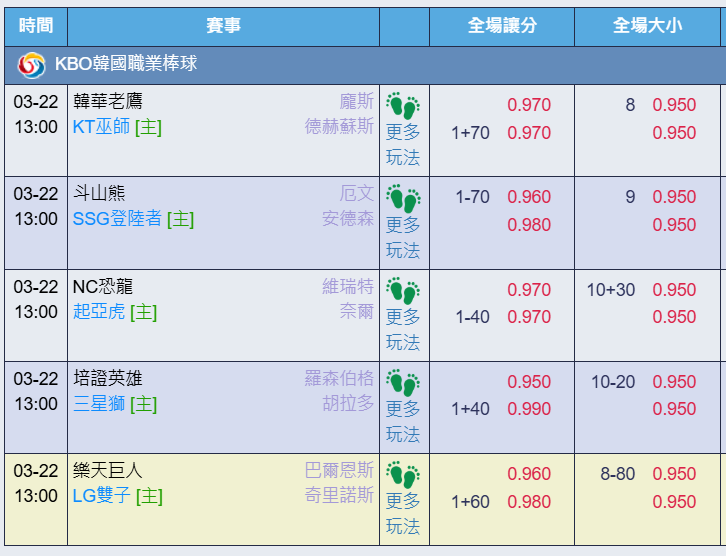
Task: Click the KBO league logo icon
Action: pyautogui.click(x=31, y=65)
